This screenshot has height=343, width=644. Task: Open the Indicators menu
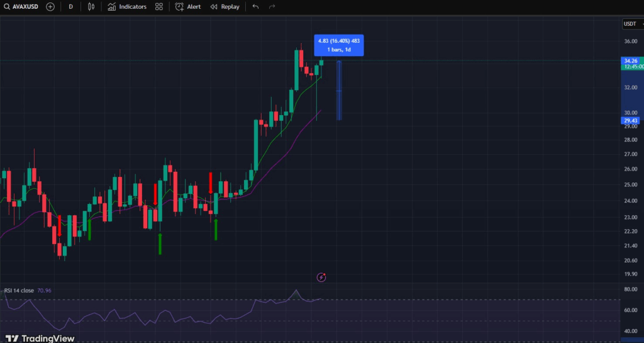[127, 6]
